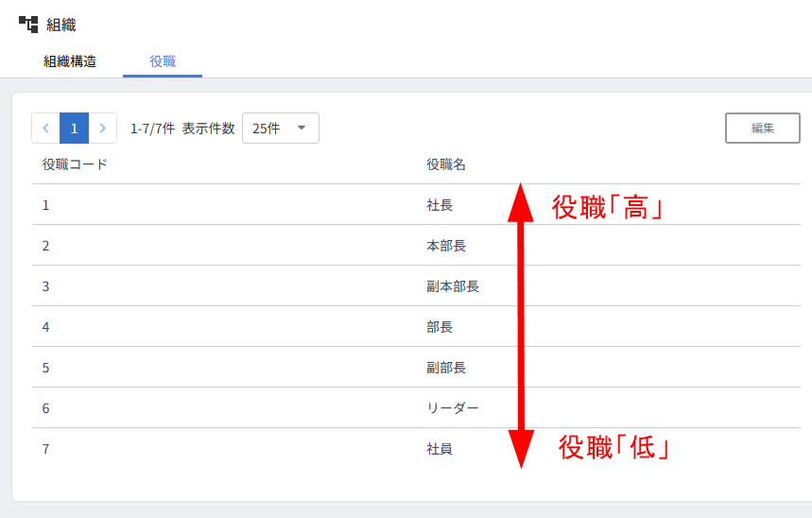Click the 社員 position name

pos(440,449)
